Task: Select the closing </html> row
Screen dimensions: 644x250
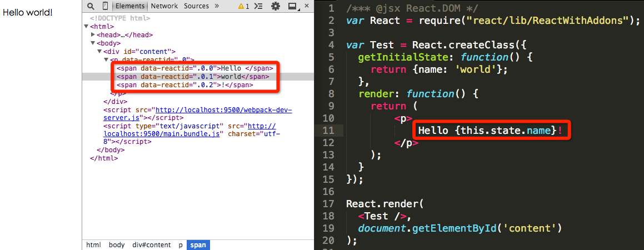Action: click(104, 158)
